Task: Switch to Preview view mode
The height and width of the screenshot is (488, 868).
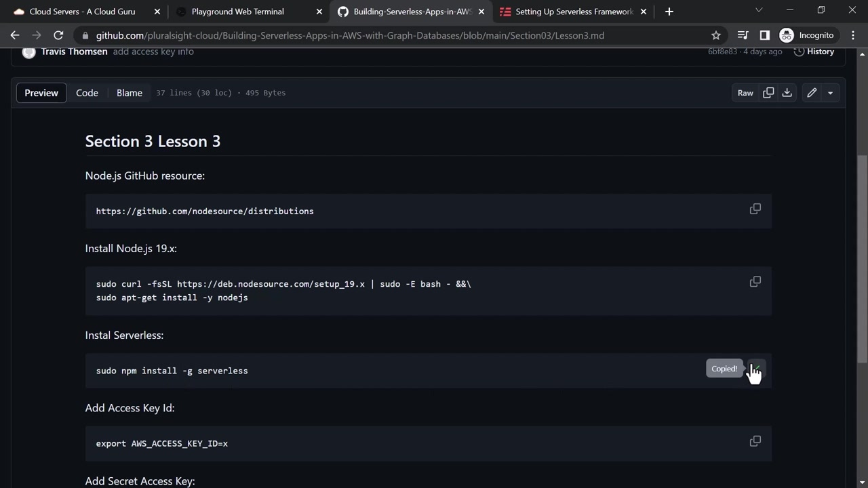Action: 41,93
